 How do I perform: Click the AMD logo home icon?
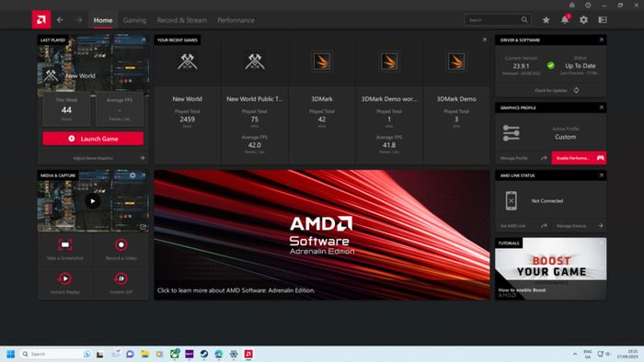(x=41, y=19)
